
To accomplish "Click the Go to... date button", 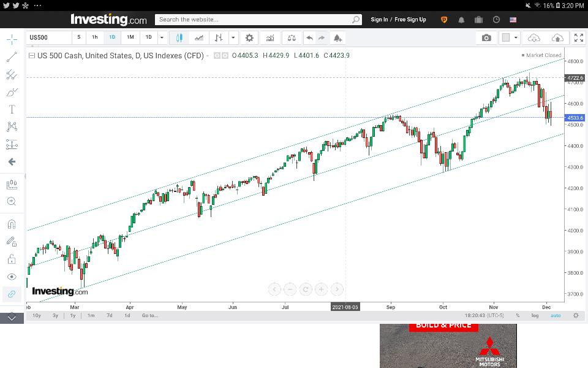I will pyautogui.click(x=150, y=315).
